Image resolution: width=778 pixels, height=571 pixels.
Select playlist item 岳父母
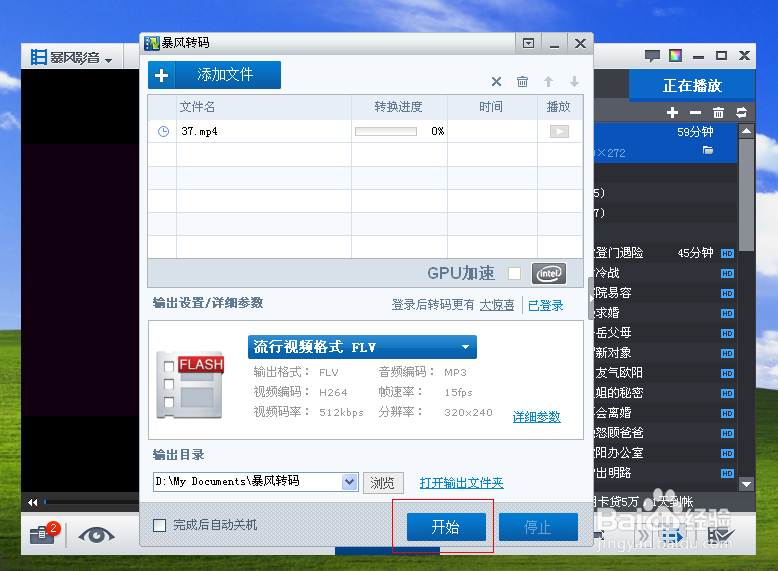(x=665, y=333)
